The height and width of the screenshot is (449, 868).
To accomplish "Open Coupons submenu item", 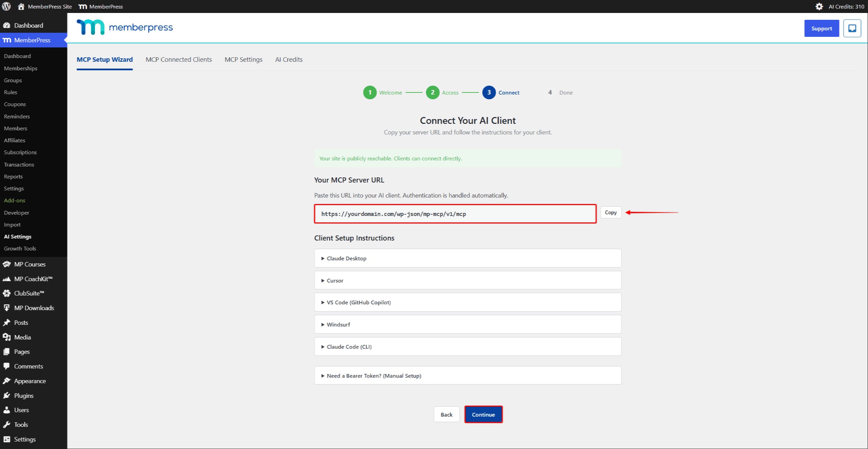I will [x=15, y=104].
